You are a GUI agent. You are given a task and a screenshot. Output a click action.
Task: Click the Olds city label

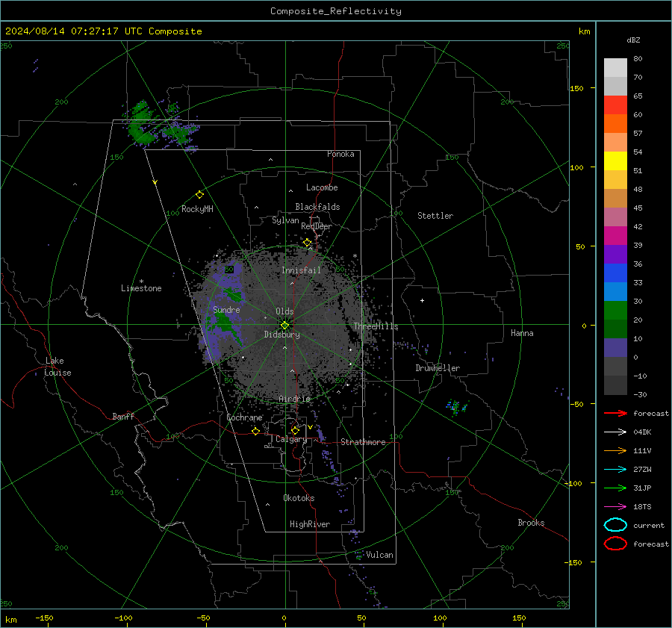284,311
